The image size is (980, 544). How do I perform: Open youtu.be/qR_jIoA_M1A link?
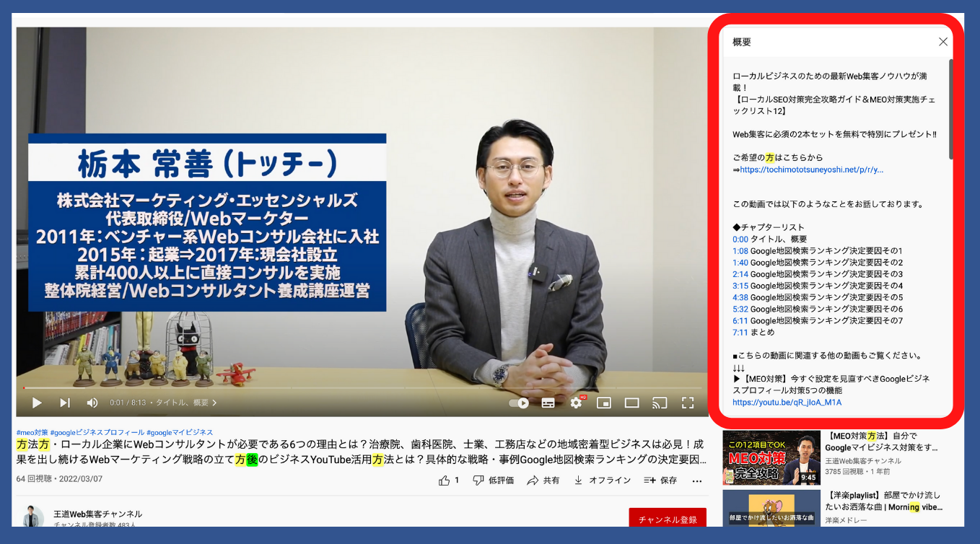click(787, 402)
